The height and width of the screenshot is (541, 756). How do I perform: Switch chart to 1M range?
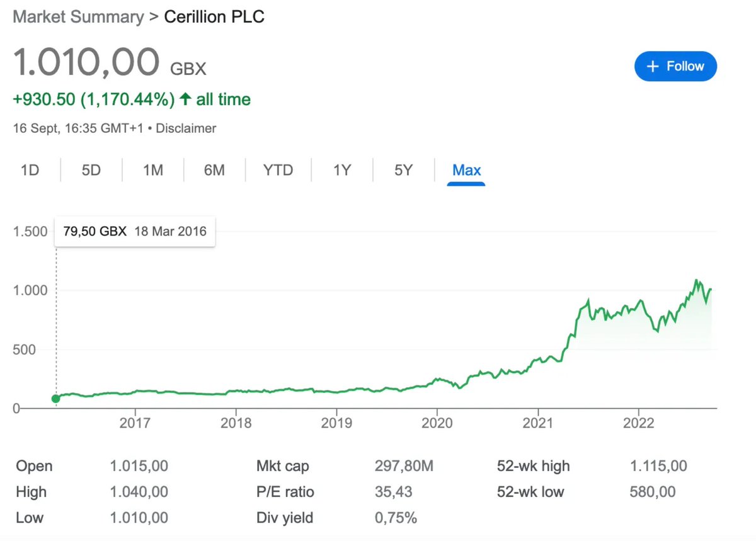tap(153, 170)
